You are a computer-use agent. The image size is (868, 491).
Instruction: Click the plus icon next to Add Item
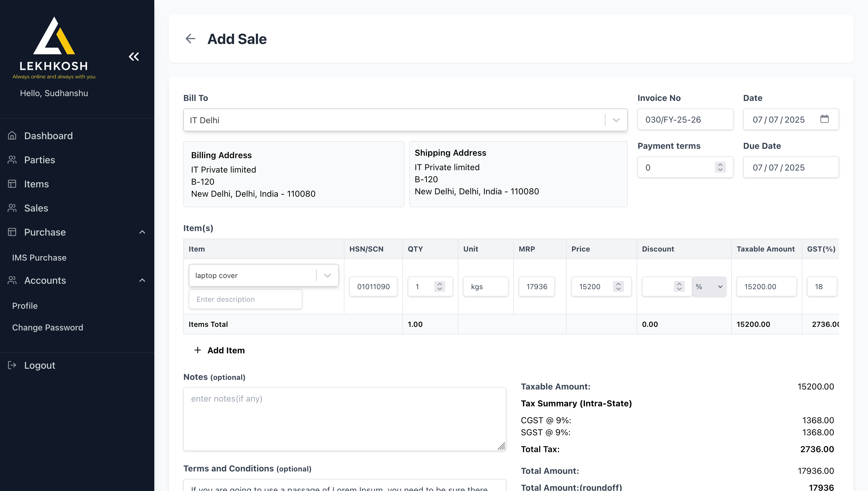198,350
